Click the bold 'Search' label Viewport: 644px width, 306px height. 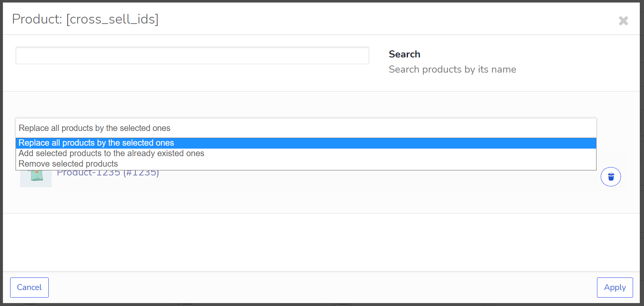pyautogui.click(x=405, y=54)
